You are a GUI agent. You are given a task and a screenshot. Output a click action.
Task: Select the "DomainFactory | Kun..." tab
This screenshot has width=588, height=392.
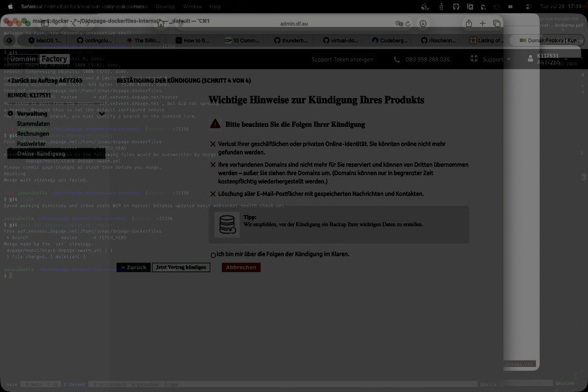(x=548, y=40)
